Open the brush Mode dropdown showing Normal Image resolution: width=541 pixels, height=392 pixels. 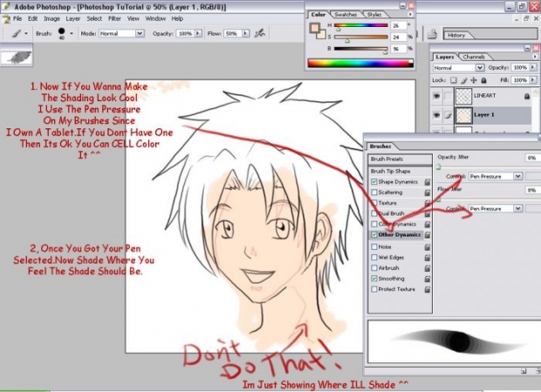pos(121,33)
